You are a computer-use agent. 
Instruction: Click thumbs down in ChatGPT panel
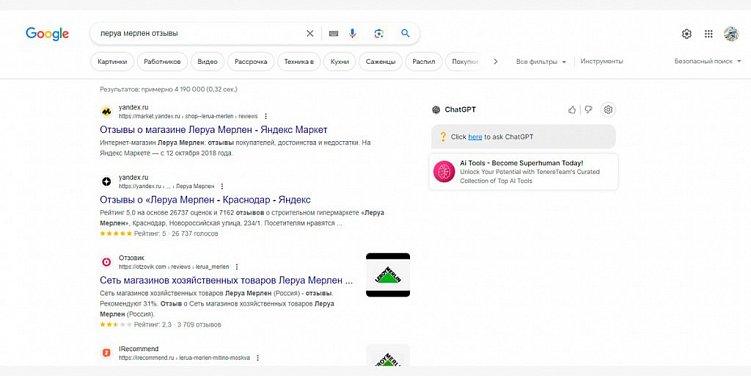coord(589,110)
